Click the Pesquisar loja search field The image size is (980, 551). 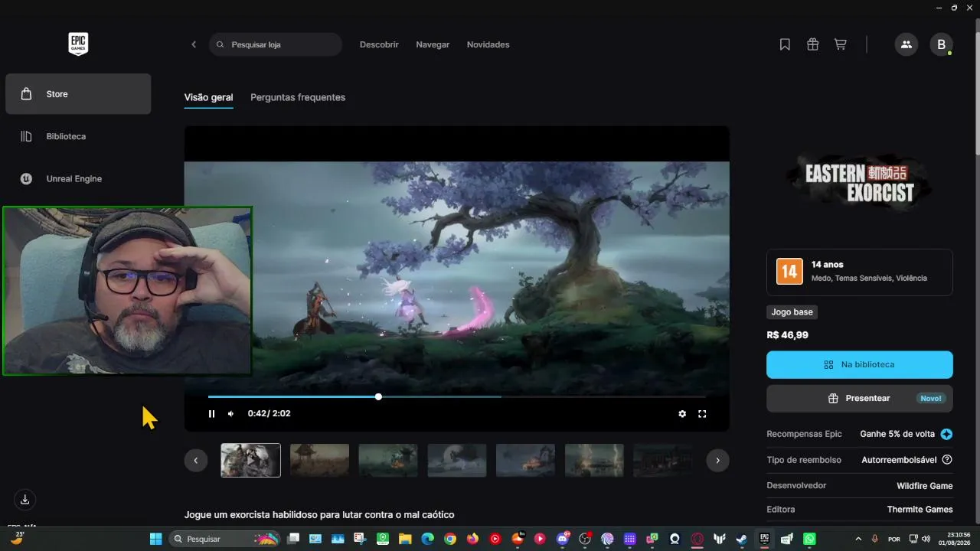click(276, 44)
